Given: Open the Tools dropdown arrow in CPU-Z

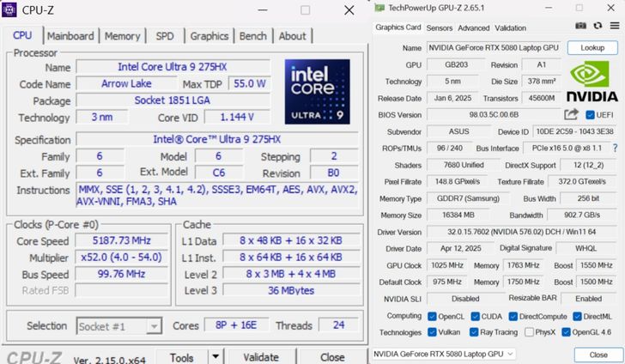Looking at the screenshot, I should (x=215, y=356).
